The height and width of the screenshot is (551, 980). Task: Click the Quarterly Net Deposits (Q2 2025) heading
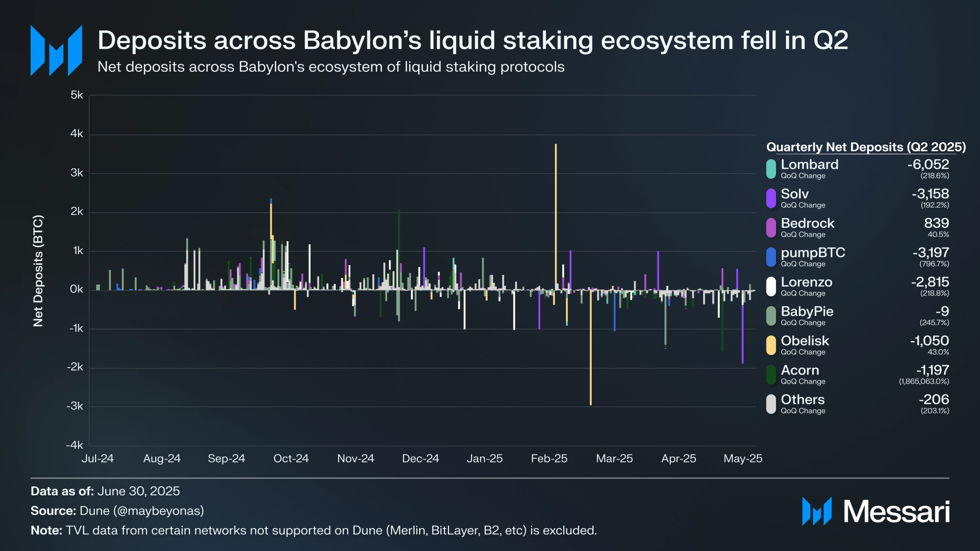pos(866,147)
